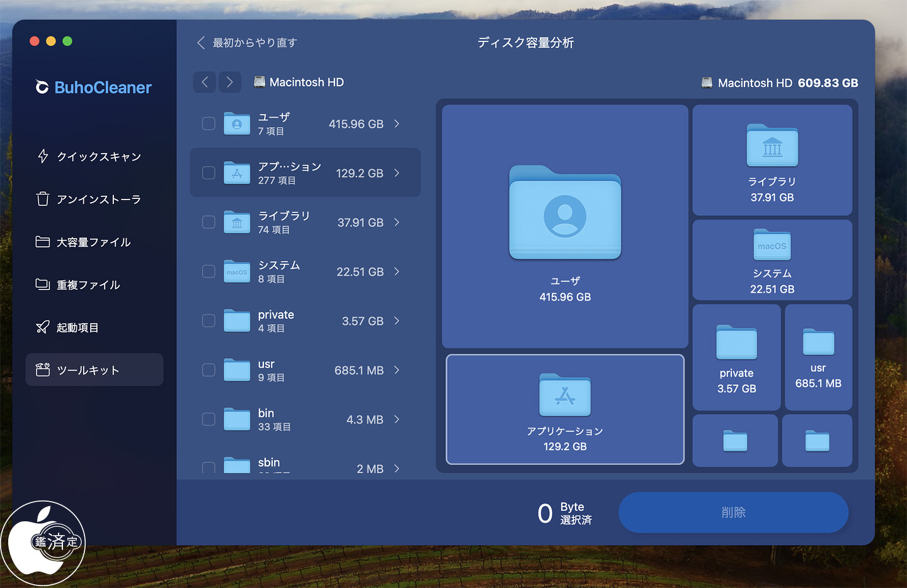Click the forward arrow navigation button
Viewport: 907px width, 588px height.
[x=230, y=82]
